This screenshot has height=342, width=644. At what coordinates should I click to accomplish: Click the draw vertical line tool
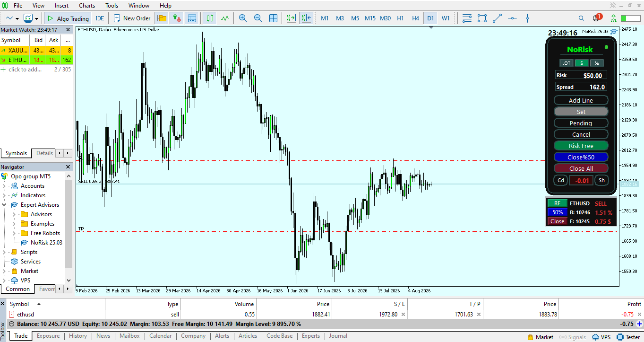[527, 18]
